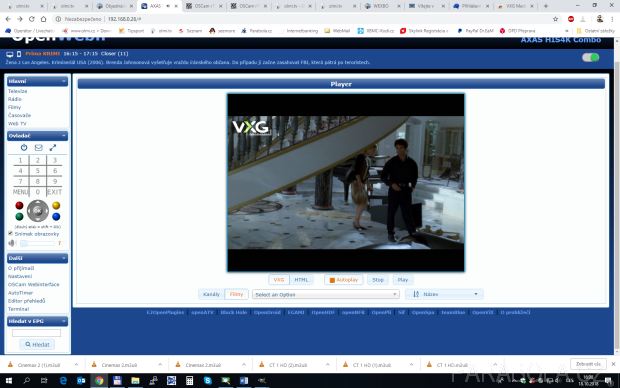Screen dimensions: 620x388
Task: Click the power icon in Ovladač panel
Action: [24, 148]
